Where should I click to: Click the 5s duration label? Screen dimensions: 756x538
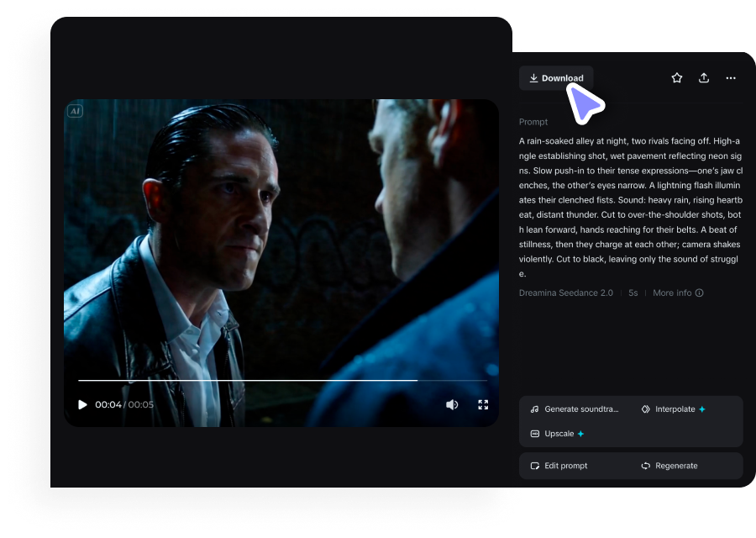pyautogui.click(x=633, y=293)
